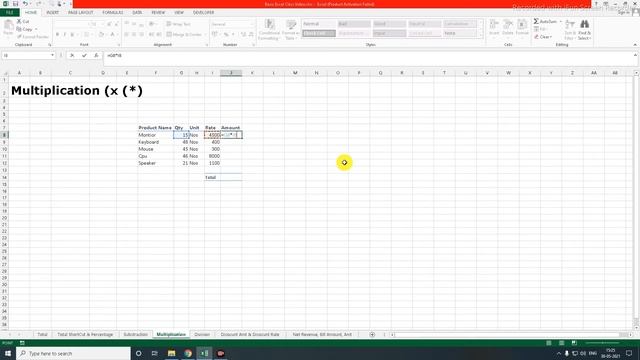This screenshot has height=360, width=640.
Task: Click the Format cells icon
Action: pos(522,24)
